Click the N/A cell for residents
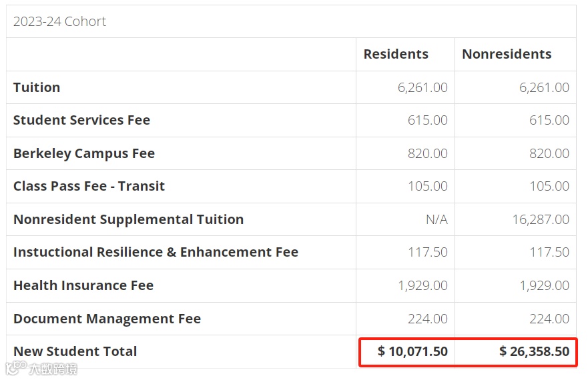Viewport: 588px width, 380px height. [437, 219]
